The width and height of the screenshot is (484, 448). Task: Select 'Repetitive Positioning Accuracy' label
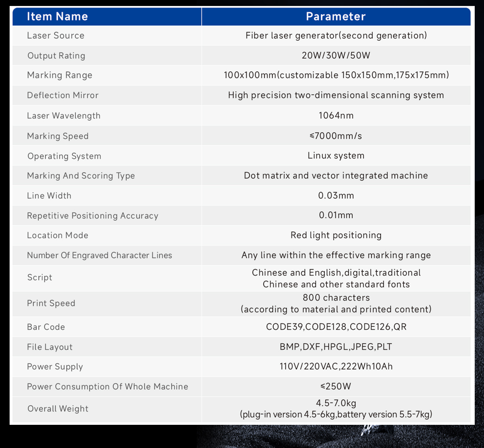[93, 216]
